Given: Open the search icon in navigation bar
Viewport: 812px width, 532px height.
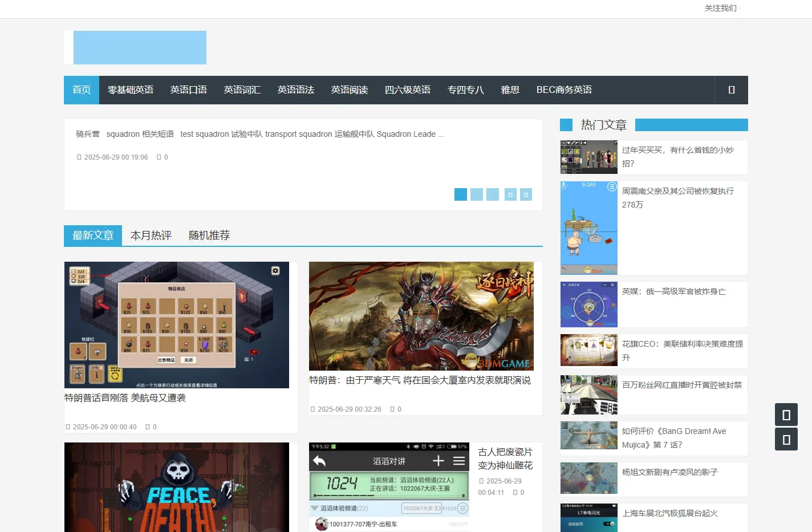Looking at the screenshot, I should [x=731, y=90].
